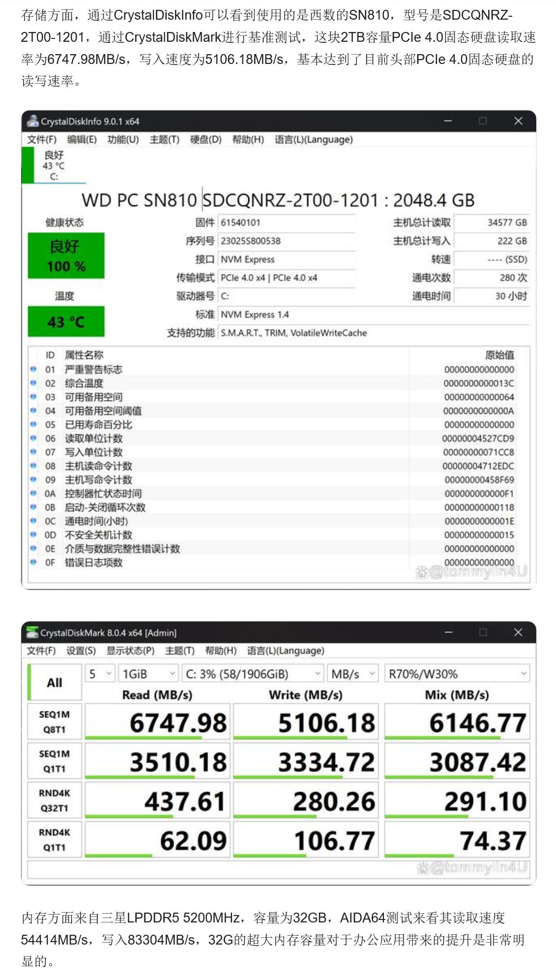The height and width of the screenshot is (980, 556).
Task: Click the CrystalDiskMark app icon in title bar
Action: pyautogui.click(x=32, y=632)
